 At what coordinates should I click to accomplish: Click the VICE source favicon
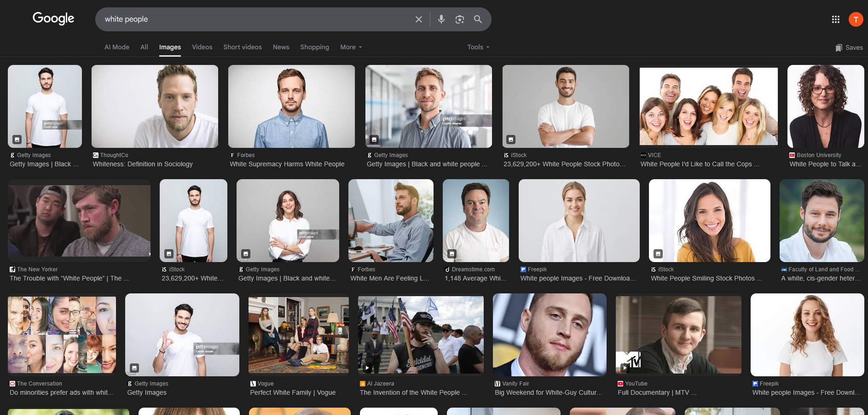[x=643, y=155]
